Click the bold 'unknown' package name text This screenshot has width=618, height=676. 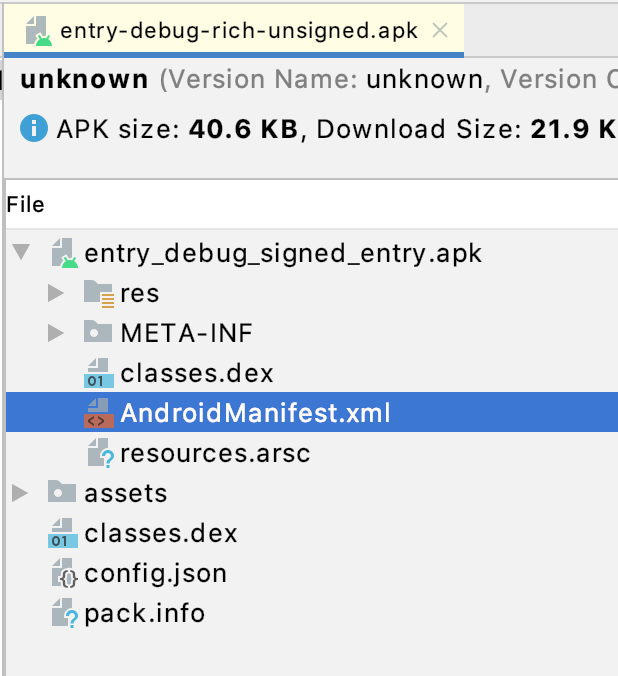pyautogui.click(x=85, y=79)
